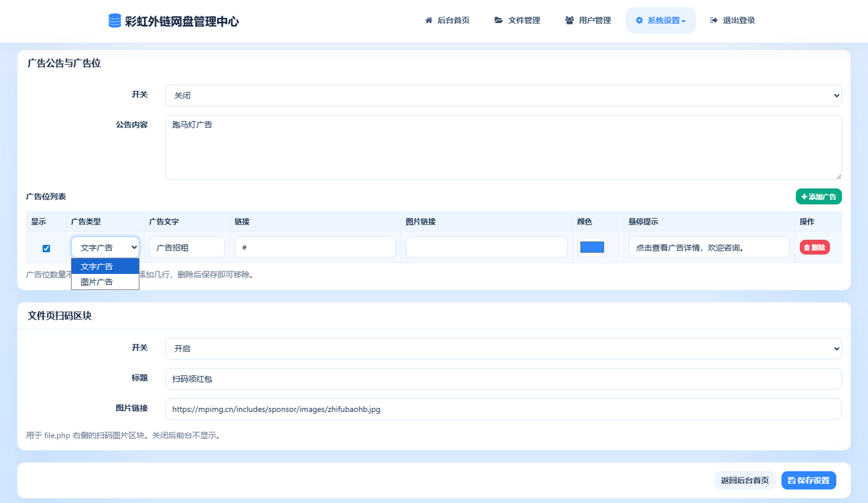Click the floppy disk icon on 保存设置
The width and height of the screenshot is (868, 503).
click(792, 481)
